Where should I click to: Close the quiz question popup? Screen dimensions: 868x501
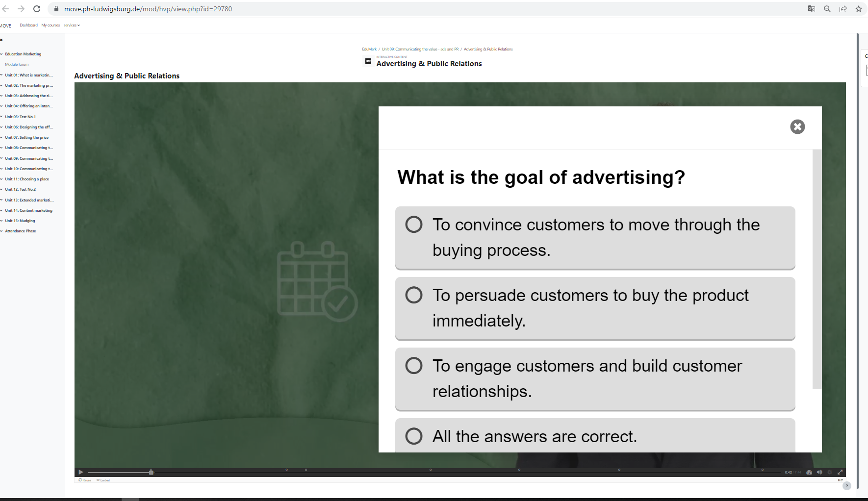coord(797,127)
